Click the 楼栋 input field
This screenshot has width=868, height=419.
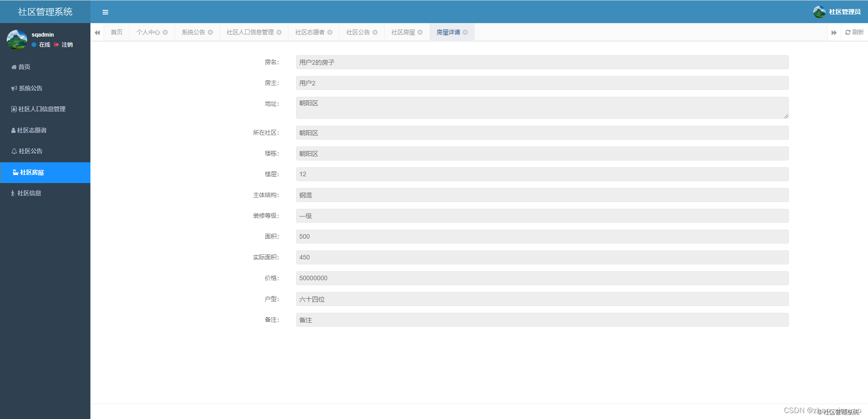(542, 154)
